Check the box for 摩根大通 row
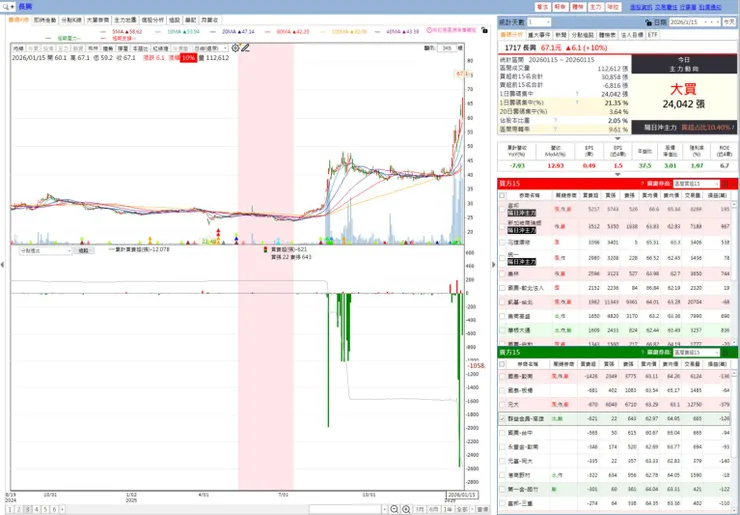Viewport: 740px width, 515px height. pyautogui.click(x=502, y=330)
